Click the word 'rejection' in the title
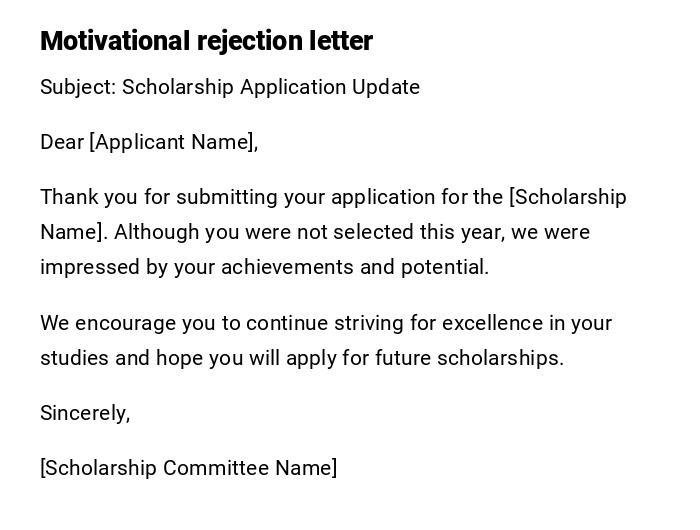The height and width of the screenshot is (530, 700). pyautogui.click(x=243, y=41)
